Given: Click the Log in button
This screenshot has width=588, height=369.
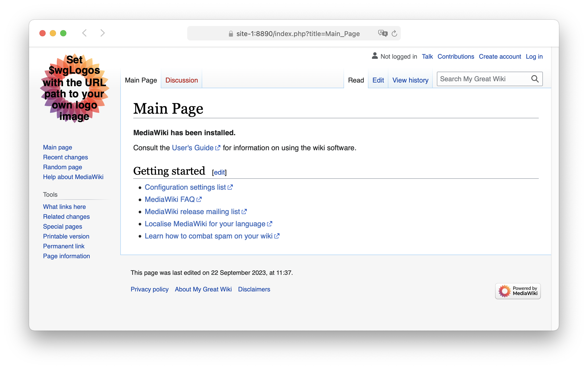Looking at the screenshot, I should (534, 56).
